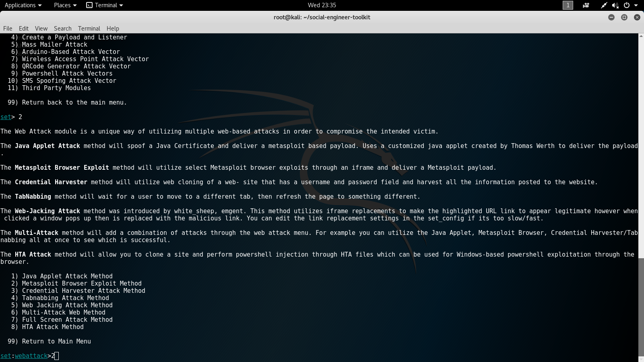Click '99) Return to Main Menu'
This screenshot has width=644, height=362.
click(49, 341)
